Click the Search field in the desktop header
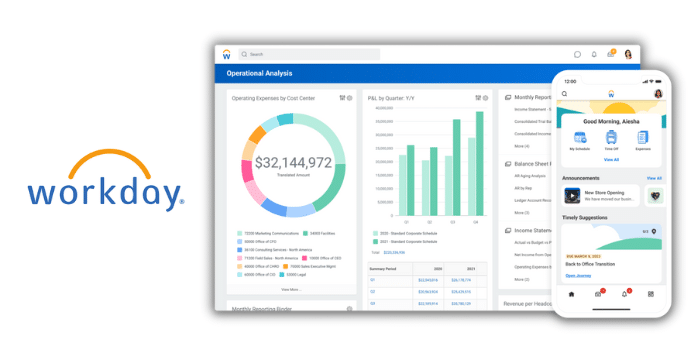This screenshot has width=700, height=360. (309, 54)
